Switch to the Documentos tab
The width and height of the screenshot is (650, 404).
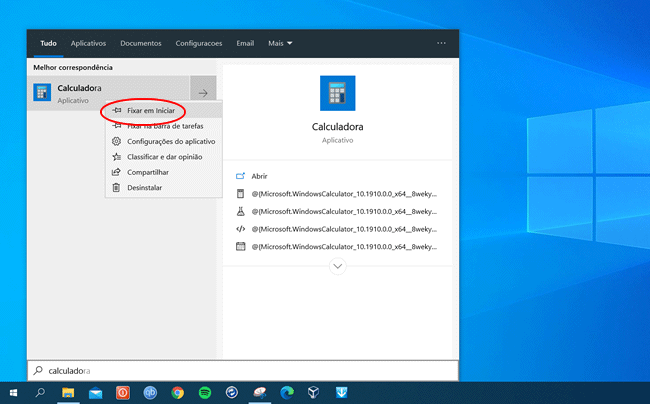140,43
